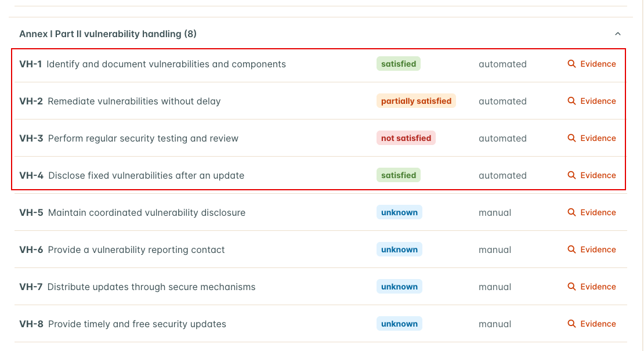Open Evidence link for VH-5

598,213
